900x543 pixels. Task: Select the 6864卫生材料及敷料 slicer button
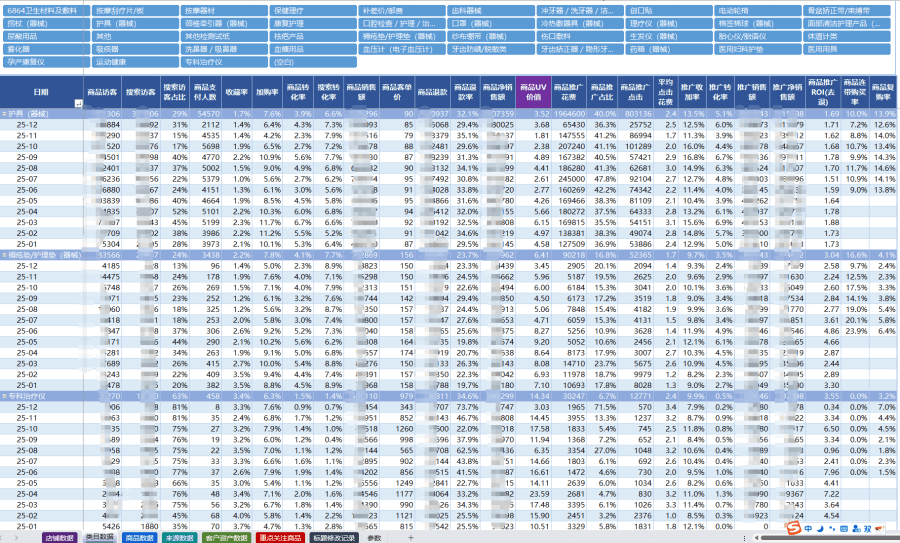pyautogui.click(x=44, y=9)
